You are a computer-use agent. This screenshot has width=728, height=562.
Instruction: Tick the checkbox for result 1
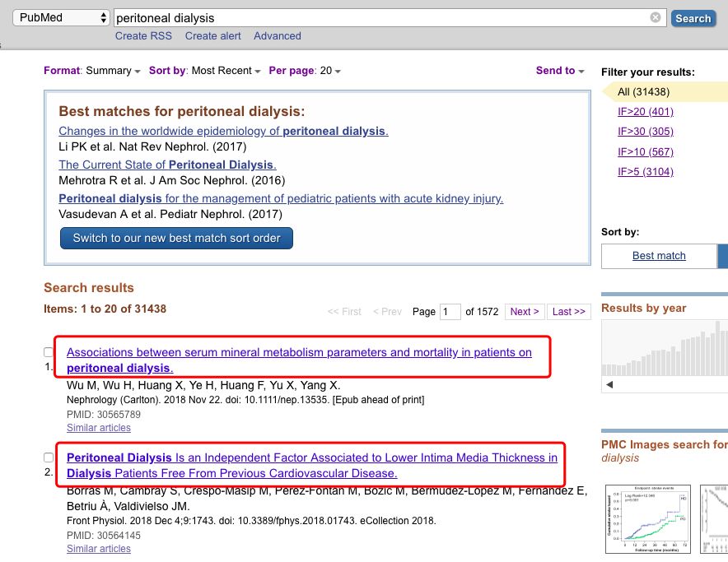[49, 352]
